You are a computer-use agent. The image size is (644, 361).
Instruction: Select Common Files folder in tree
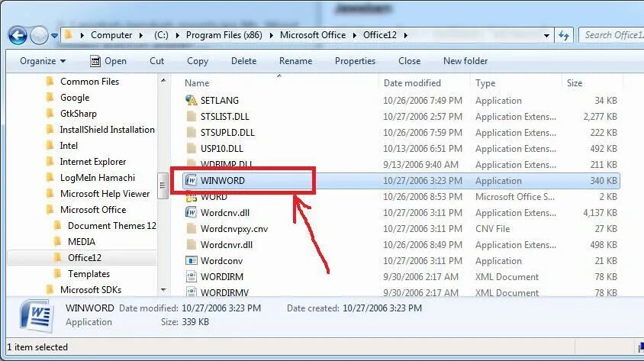pos(89,82)
